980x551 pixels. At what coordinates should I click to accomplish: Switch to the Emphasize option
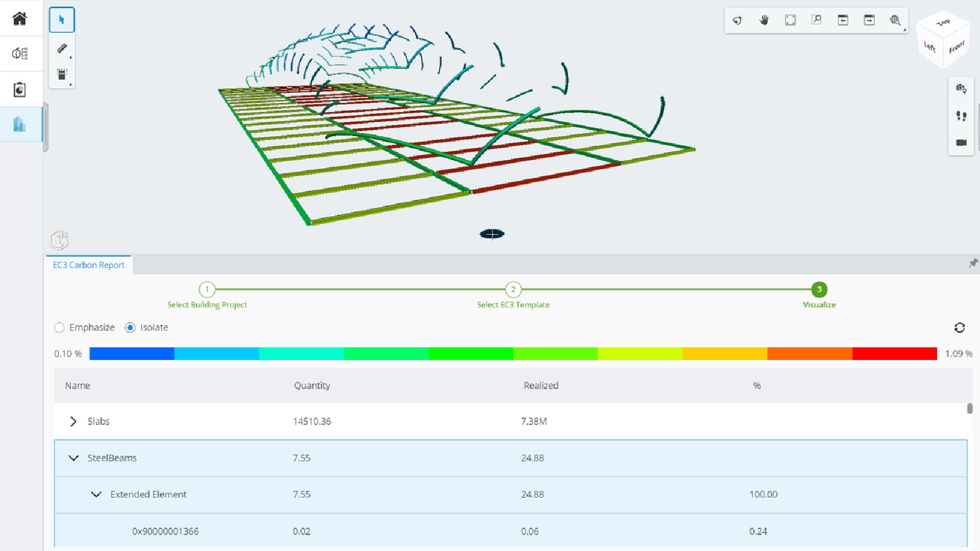59,328
